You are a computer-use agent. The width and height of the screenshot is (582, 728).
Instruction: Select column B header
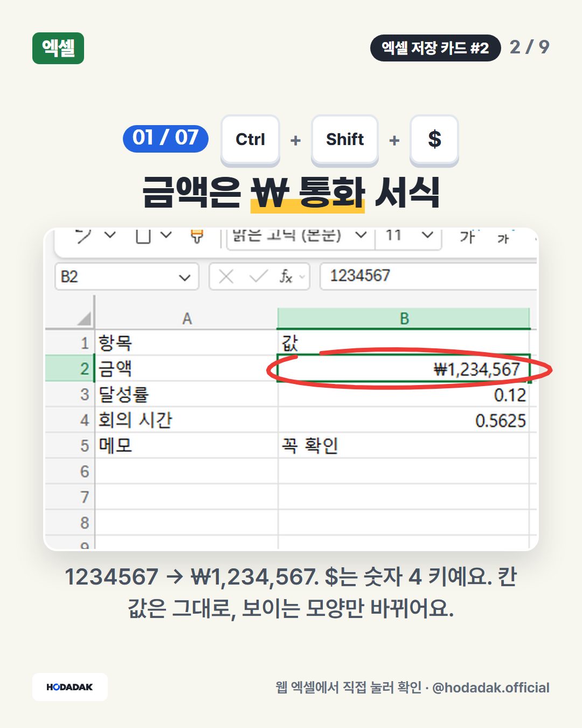(404, 318)
